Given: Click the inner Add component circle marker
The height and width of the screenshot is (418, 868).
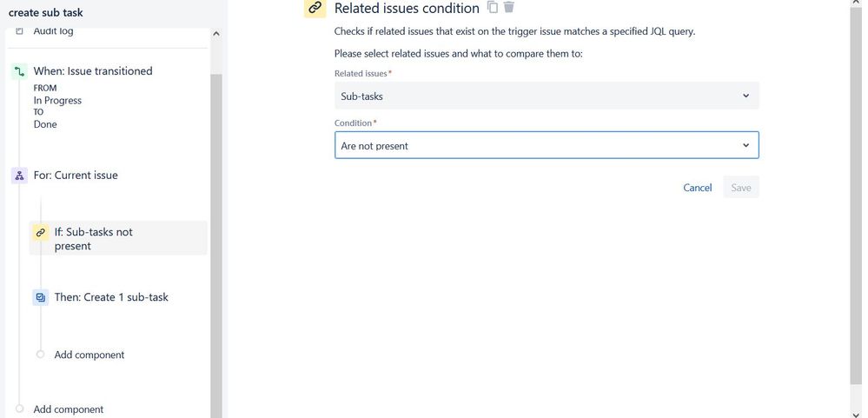Looking at the screenshot, I should pyautogui.click(x=40, y=355).
